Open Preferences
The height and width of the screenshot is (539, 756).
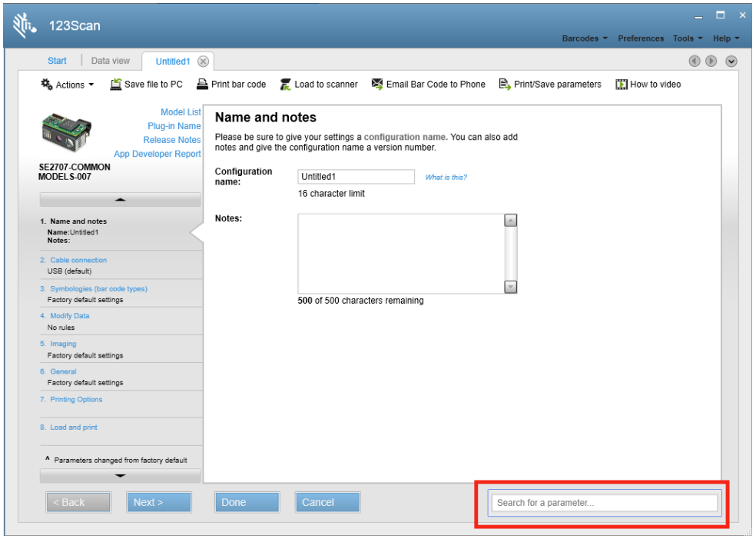(641, 38)
